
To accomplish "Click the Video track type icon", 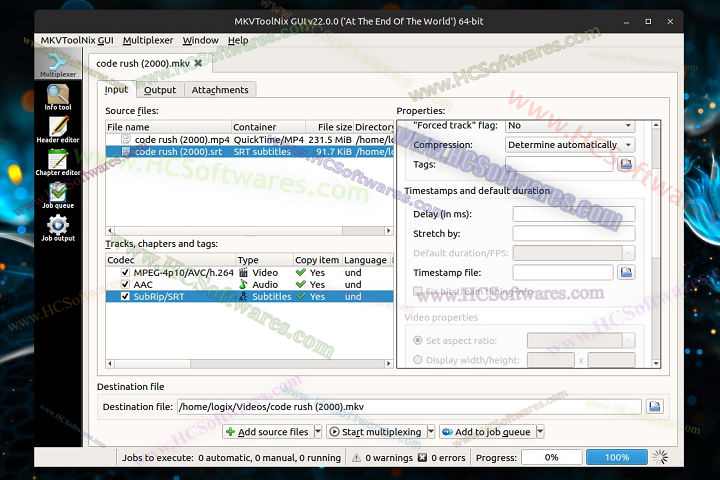I will pos(243,272).
